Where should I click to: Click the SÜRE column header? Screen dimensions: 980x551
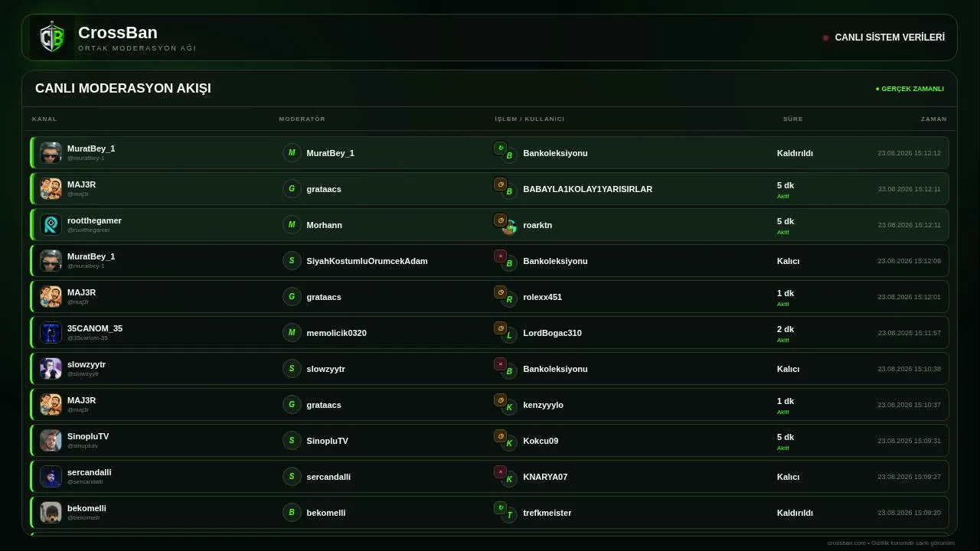coord(793,119)
